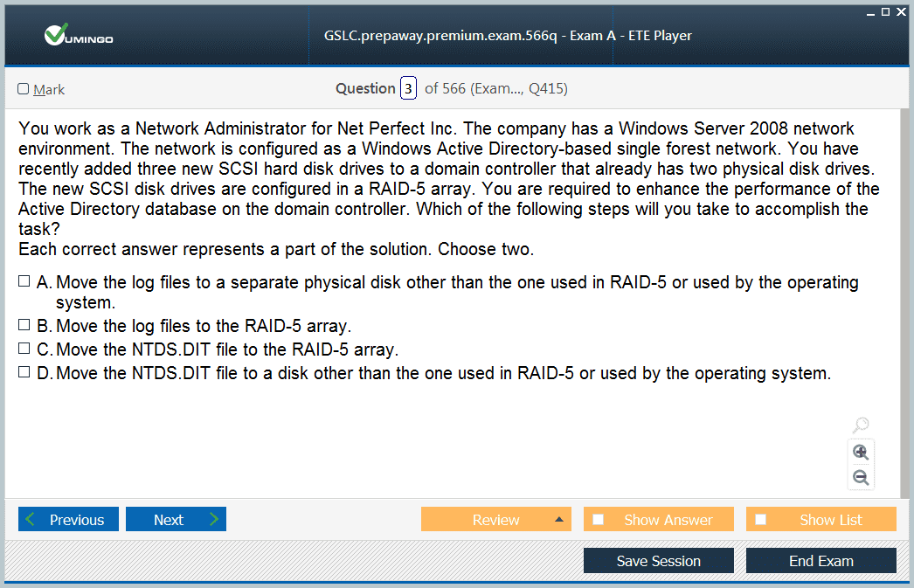Click the End Exam button
Viewport: 914px width, 588px height.
(x=821, y=561)
